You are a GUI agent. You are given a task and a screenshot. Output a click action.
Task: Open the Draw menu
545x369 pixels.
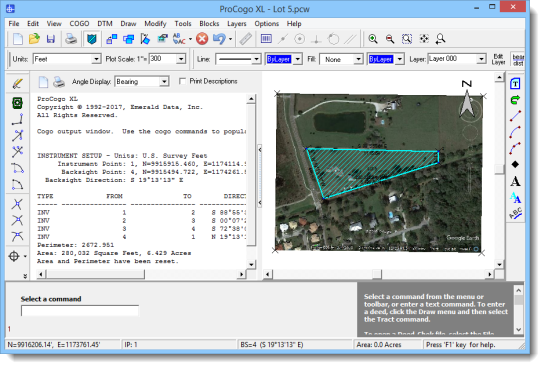tap(128, 24)
